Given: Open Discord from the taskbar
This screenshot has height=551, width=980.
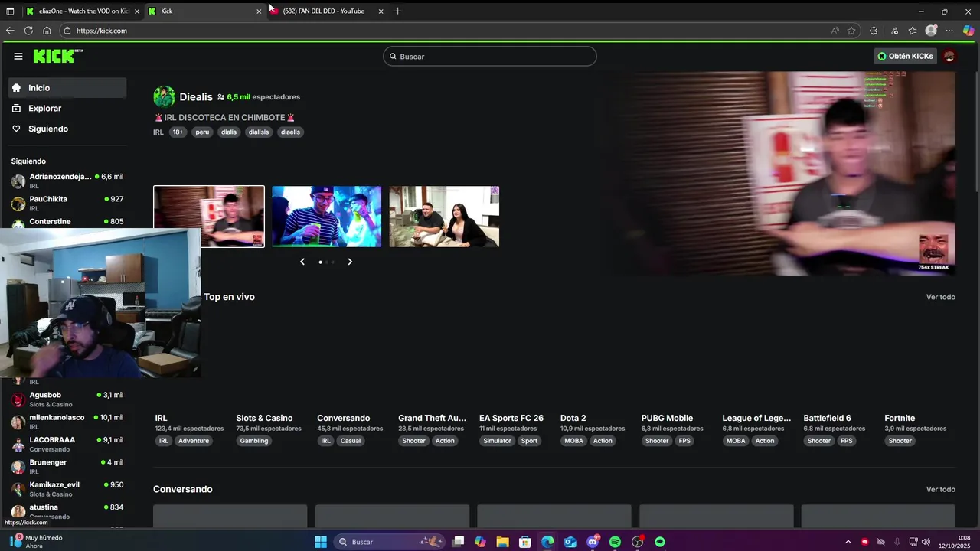Looking at the screenshot, I should 593,542.
